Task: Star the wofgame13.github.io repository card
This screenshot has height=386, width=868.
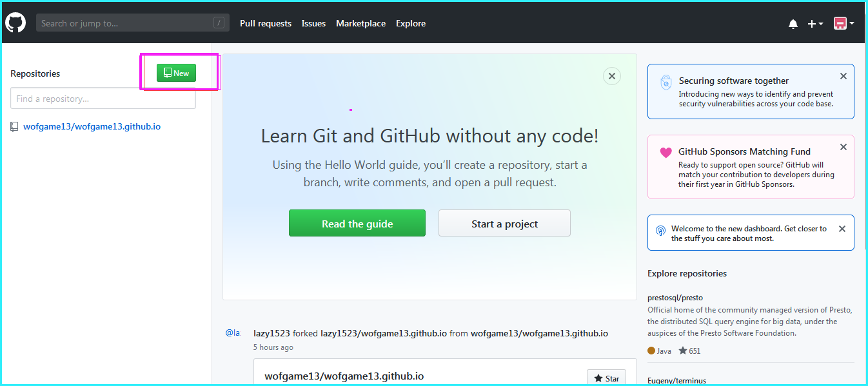Action: click(x=606, y=378)
